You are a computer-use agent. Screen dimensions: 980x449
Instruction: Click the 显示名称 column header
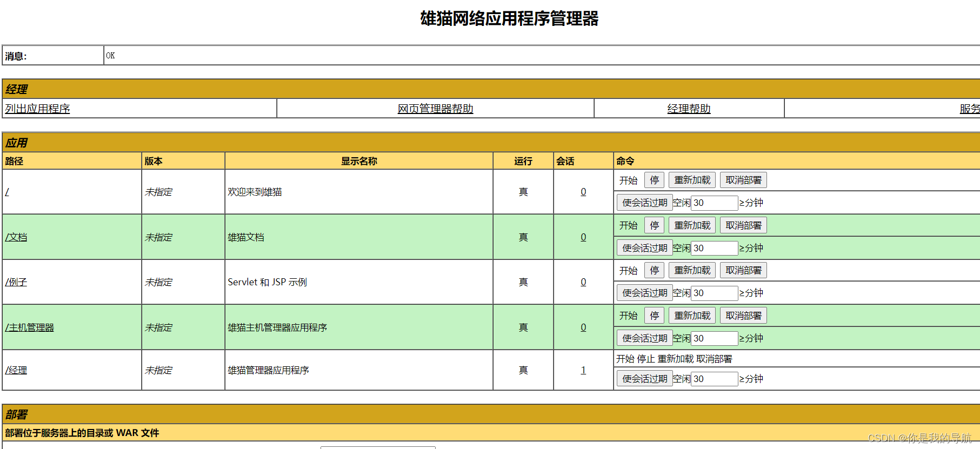coord(359,161)
